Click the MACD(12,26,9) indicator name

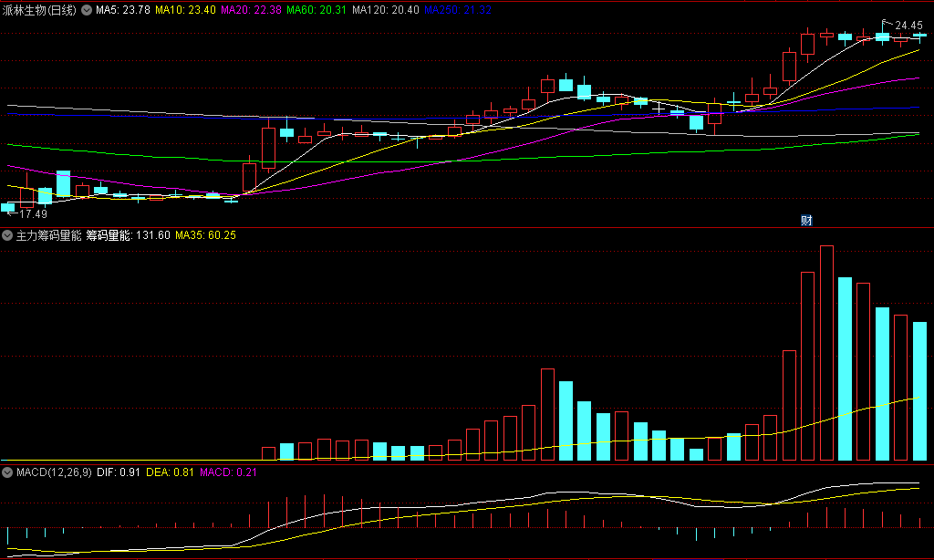[54, 472]
